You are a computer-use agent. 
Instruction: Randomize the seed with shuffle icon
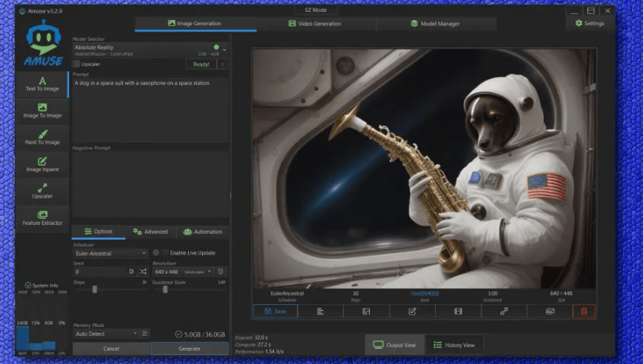click(143, 272)
